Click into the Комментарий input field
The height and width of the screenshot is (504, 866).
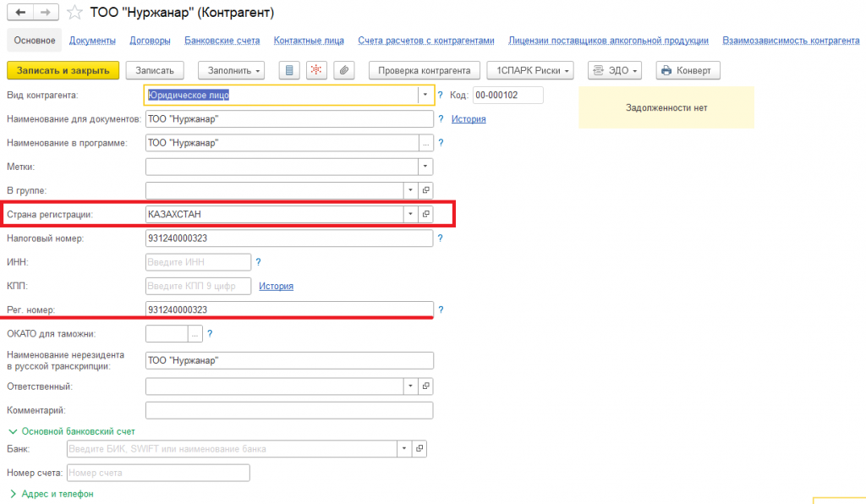(289, 410)
